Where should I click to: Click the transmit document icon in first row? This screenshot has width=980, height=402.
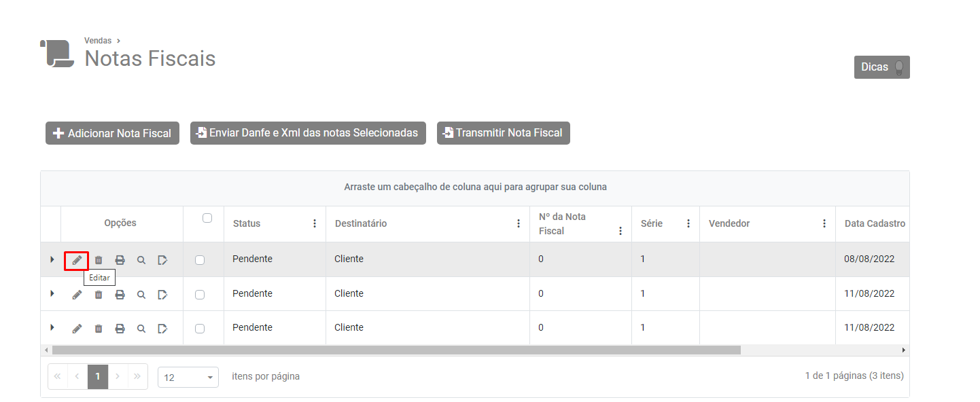pyautogui.click(x=162, y=260)
